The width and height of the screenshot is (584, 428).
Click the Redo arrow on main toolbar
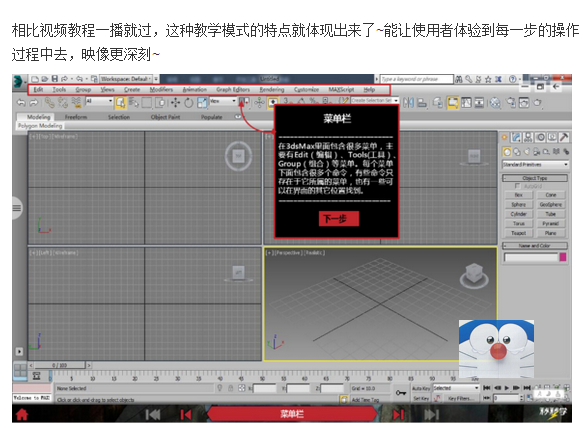pos(34,102)
